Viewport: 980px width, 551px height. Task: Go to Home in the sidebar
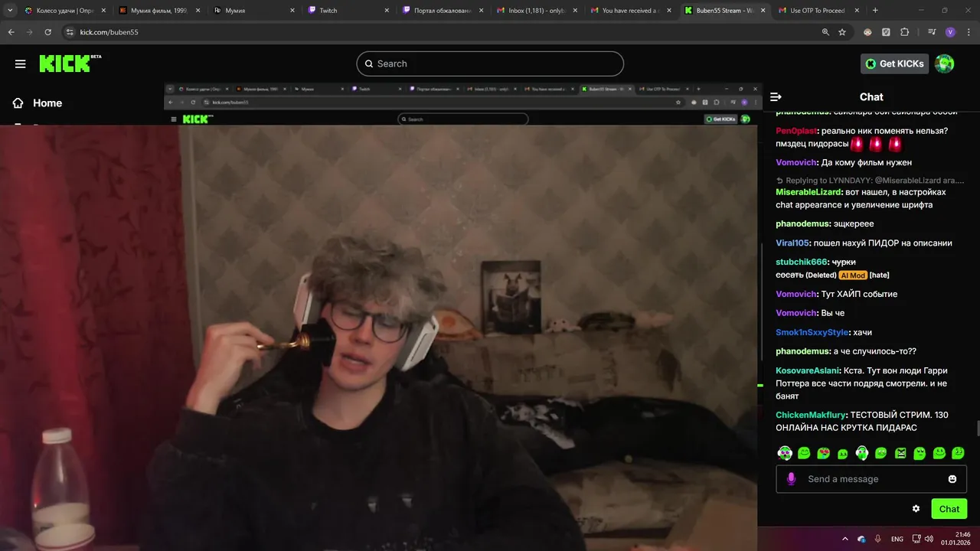tap(37, 103)
